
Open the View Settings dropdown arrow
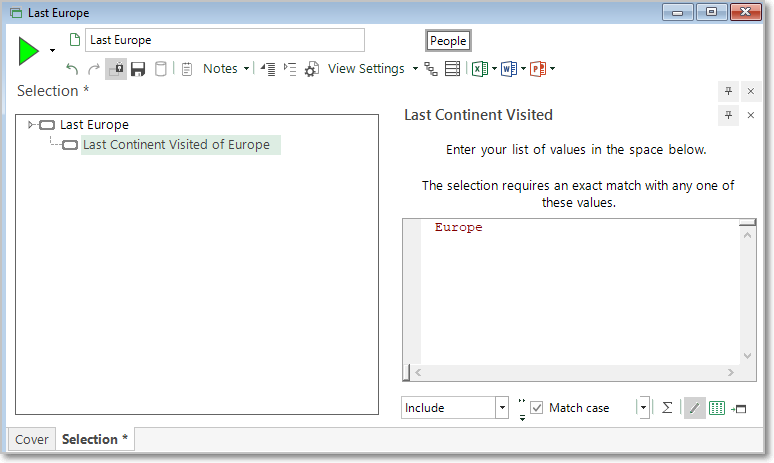coord(415,69)
